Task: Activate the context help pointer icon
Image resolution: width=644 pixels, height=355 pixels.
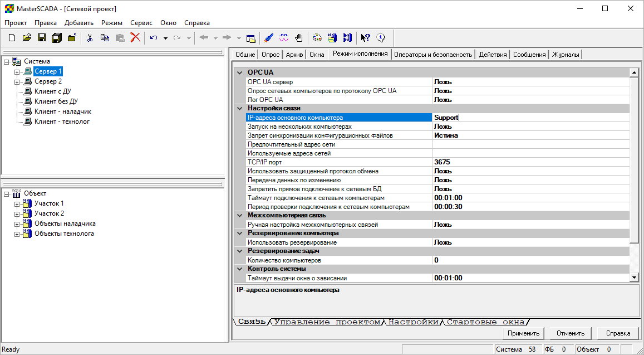Action: (365, 38)
